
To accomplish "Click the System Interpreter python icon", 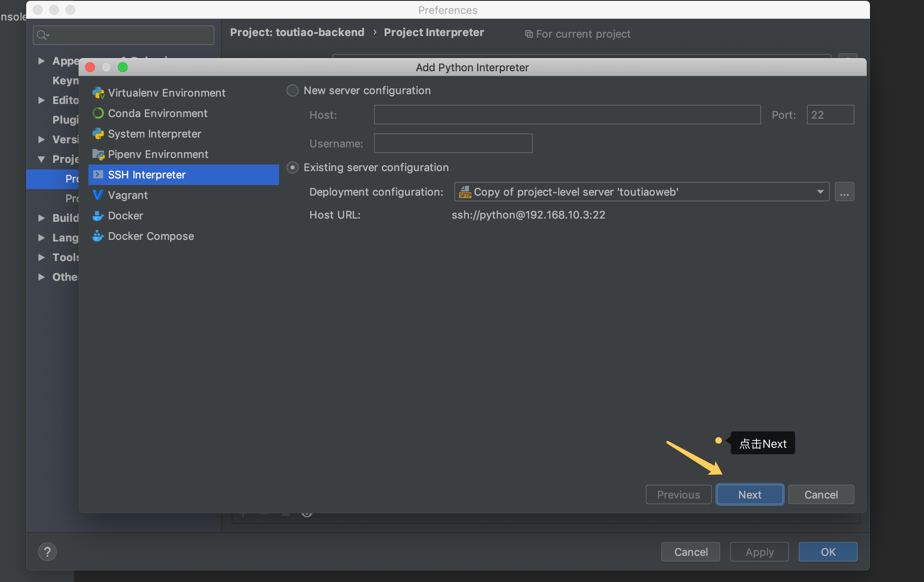I will [x=98, y=134].
